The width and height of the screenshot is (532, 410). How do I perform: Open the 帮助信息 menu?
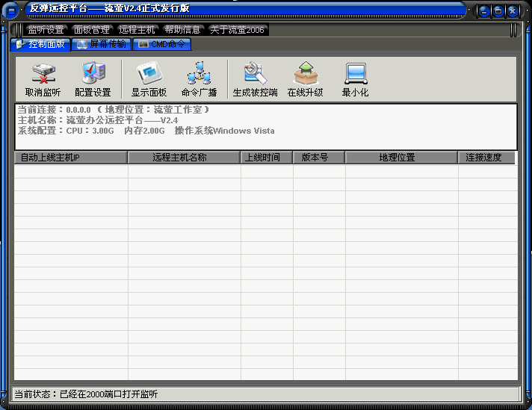pos(183,30)
